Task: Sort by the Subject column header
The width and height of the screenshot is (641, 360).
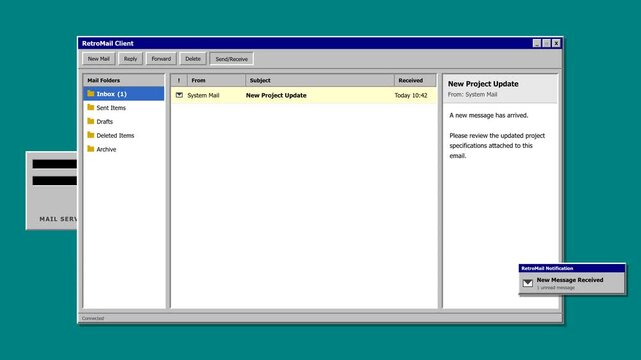Action: pyautogui.click(x=320, y=80)
